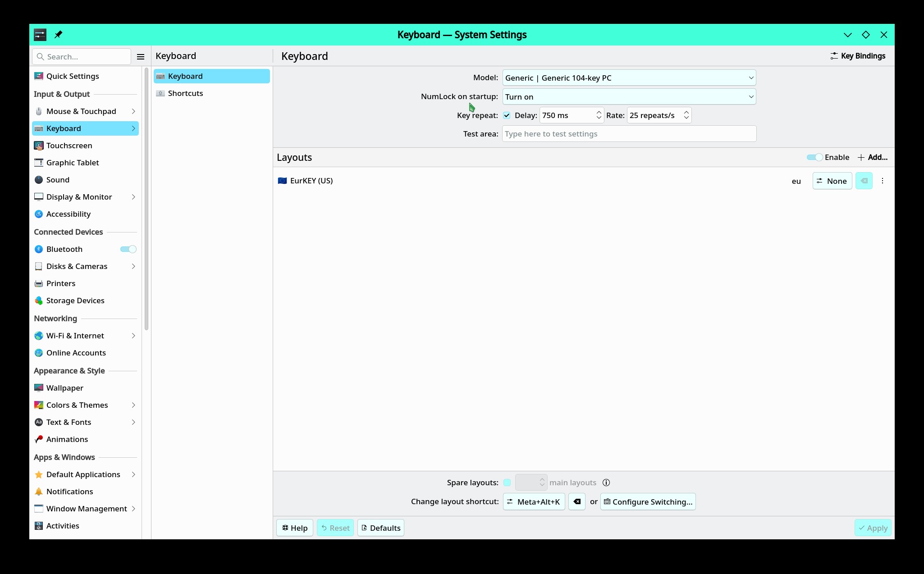Click the spare main layouts spinbox

[x=531, y=483]
